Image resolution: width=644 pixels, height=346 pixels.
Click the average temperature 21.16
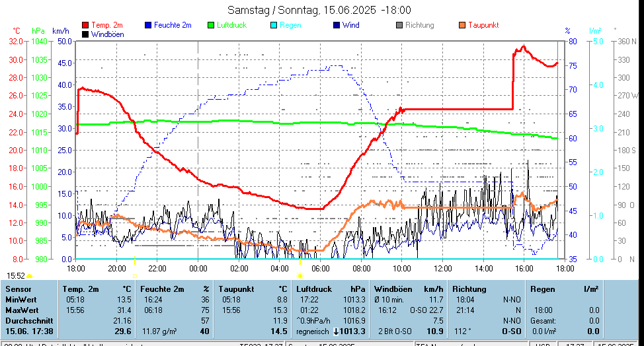click(122, 321)
